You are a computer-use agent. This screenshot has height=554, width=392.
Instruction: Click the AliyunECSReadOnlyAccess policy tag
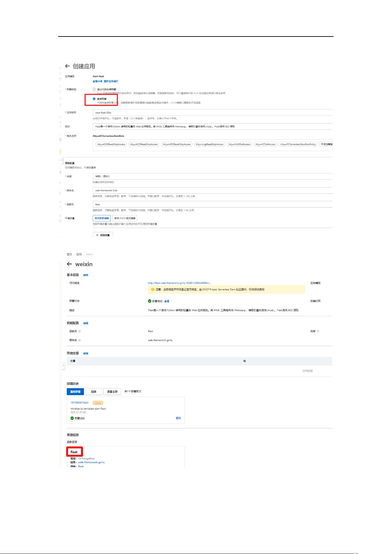[x=144, y=144]
